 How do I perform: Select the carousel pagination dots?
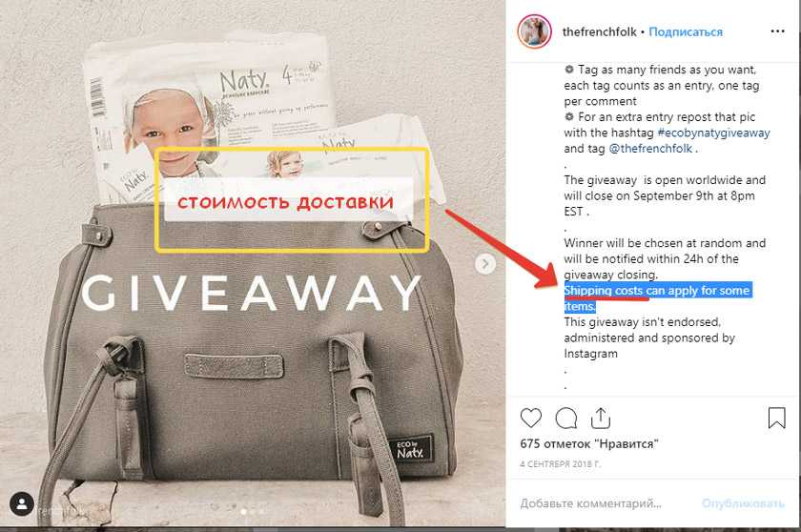tap(253, 511)
